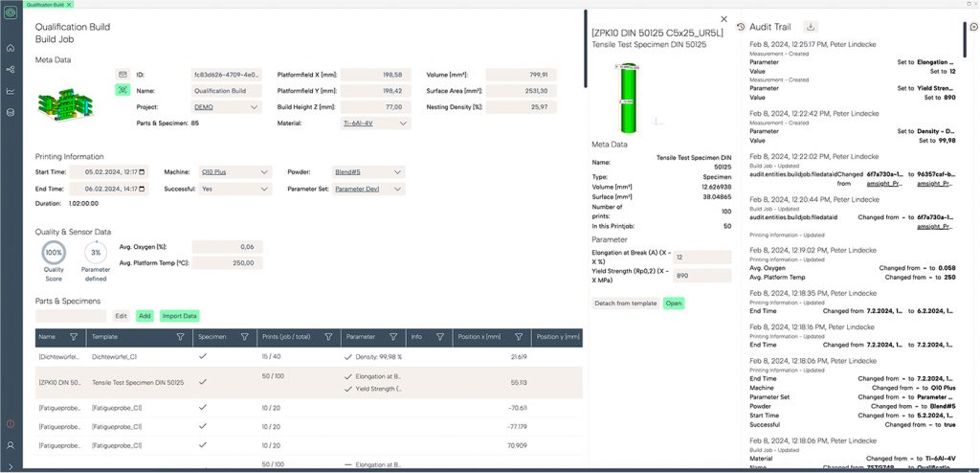Filter the Specimen column
980x473 pixels.
(x=244, y=337)
